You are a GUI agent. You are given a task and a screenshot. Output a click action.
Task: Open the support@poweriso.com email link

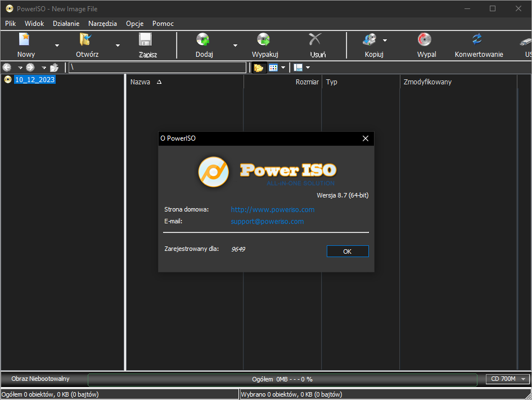pyautogui.click(x=267, y=222)
